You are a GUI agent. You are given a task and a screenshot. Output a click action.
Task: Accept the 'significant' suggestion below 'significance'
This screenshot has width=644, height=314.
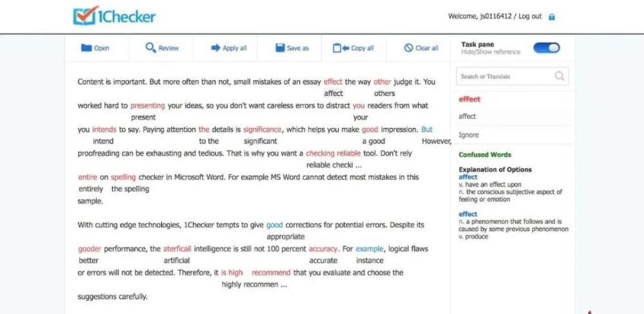(x=260, y=141)
